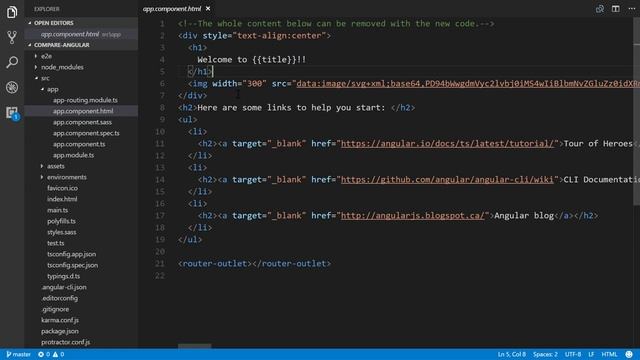Click the router-outlet line of code

tap(254, 264)
